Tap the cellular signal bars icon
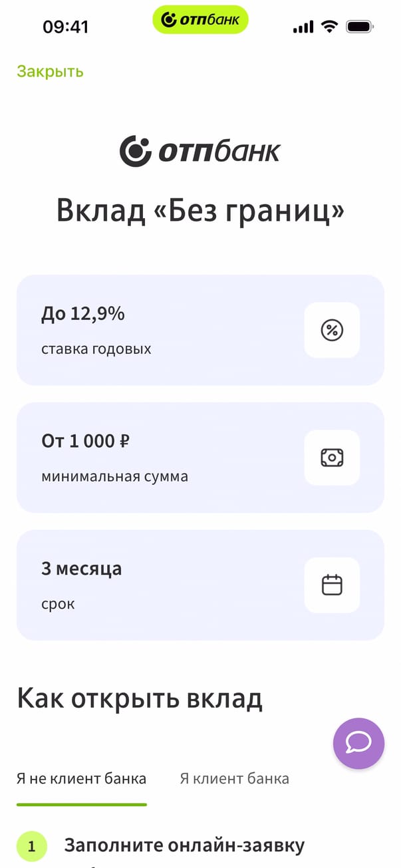This screenshot has width=401, height=868. tap(303, 27)
